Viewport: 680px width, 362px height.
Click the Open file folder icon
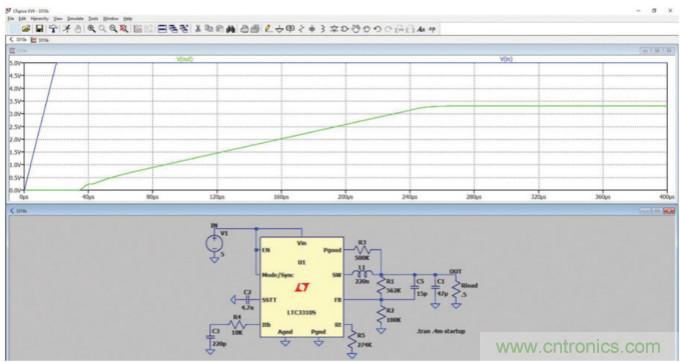tap(26, 29)
